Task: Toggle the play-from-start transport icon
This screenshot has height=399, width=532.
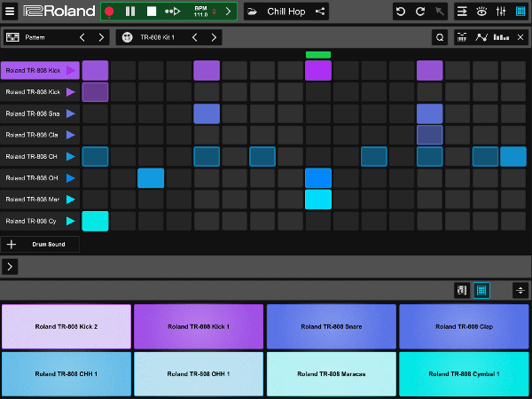Action: pyautogui.click(x=172, y=12)
